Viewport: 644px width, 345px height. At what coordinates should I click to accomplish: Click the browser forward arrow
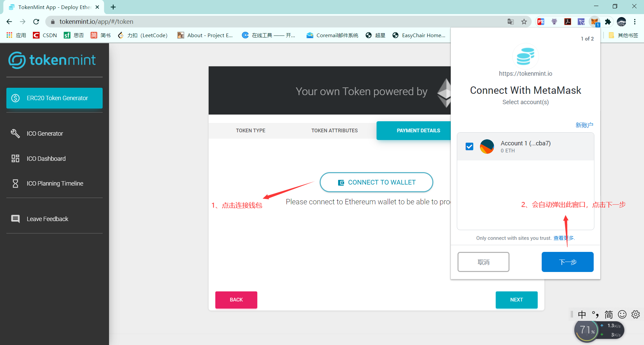[x=22, y=22]
